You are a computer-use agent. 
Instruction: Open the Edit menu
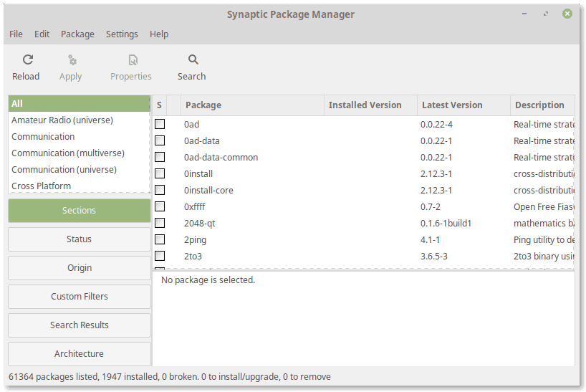click(x=42, y=34)
